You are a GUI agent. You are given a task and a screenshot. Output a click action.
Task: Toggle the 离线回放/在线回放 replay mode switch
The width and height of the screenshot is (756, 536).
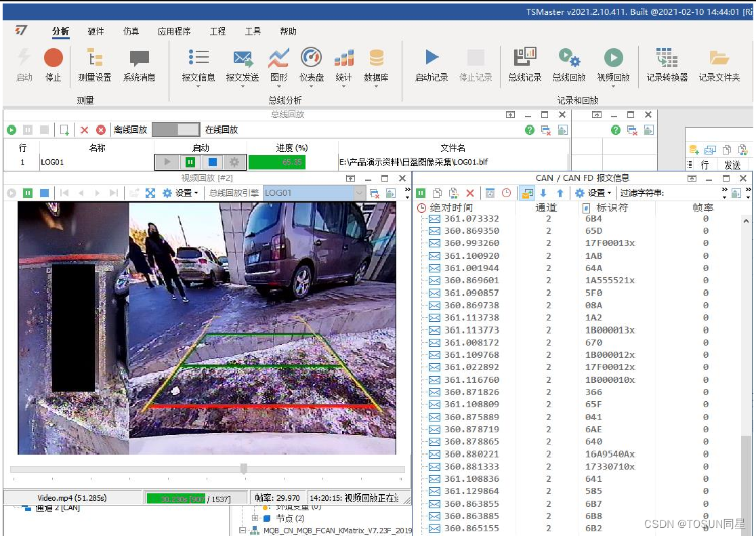point(176,129)
